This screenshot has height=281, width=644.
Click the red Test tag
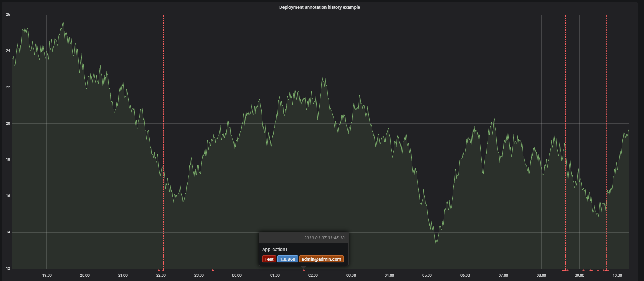click(269, 259)
